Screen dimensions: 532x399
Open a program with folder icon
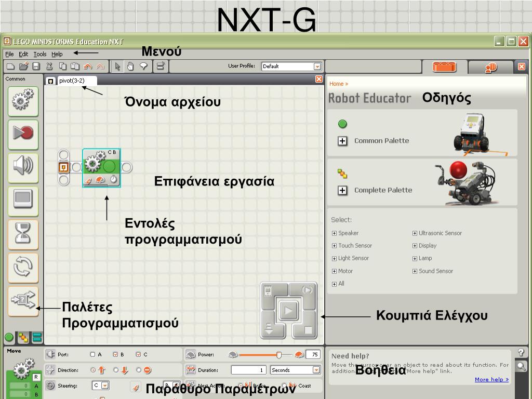(x=23, y=66)
